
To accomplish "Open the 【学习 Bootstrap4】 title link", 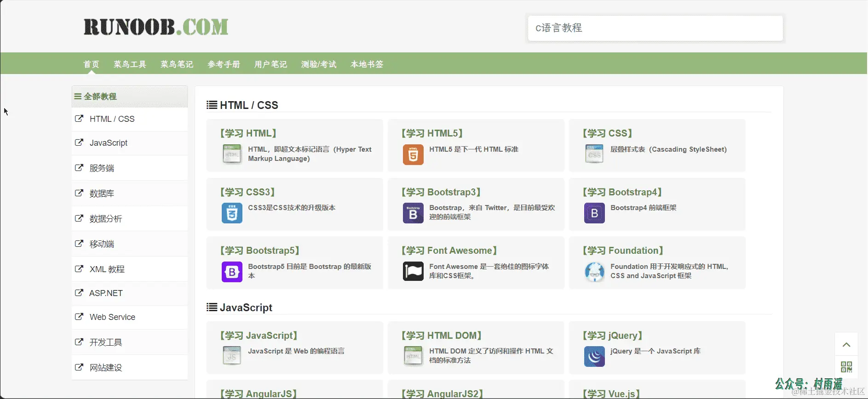I will [622, 192].
